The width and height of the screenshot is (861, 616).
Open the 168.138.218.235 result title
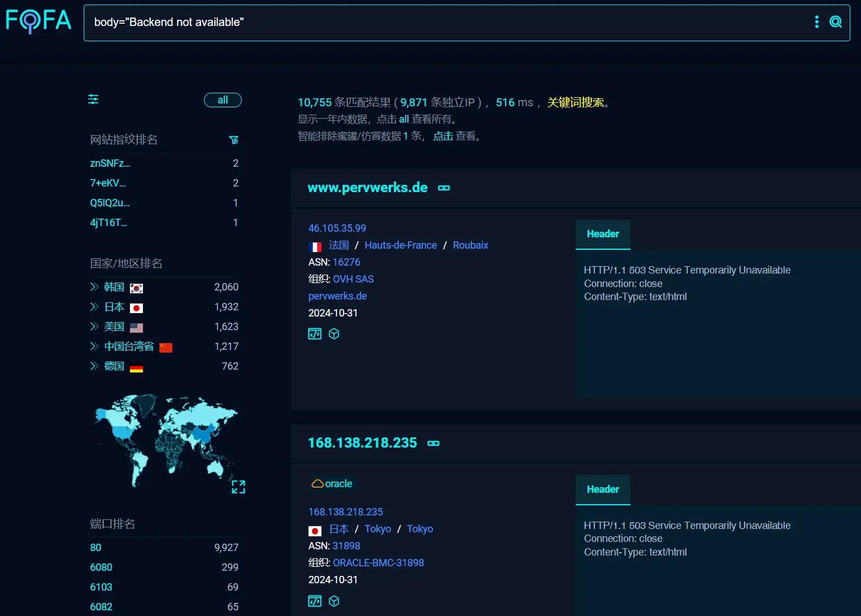coord(362,443)
